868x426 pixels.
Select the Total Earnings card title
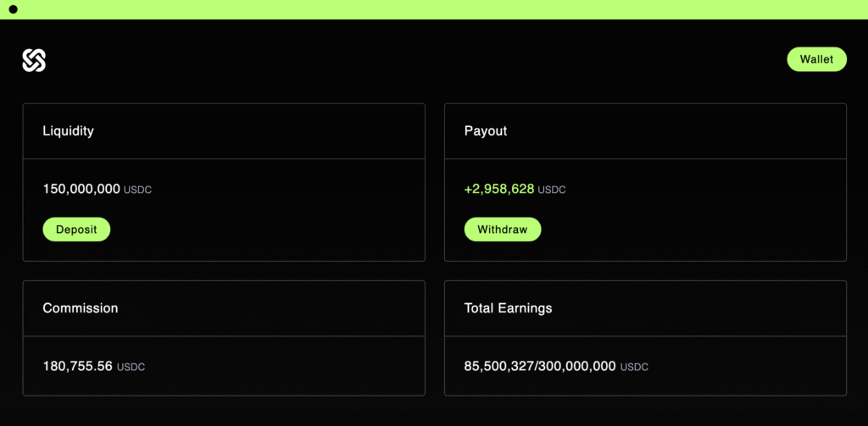point(508,308)
